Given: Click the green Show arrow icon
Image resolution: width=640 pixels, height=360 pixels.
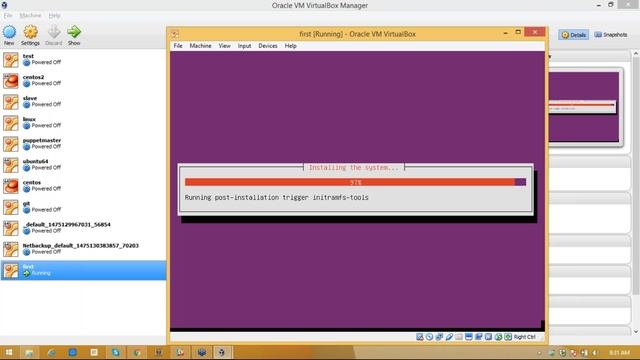Looking at the screenshot, I should click(x=74, y=35).
